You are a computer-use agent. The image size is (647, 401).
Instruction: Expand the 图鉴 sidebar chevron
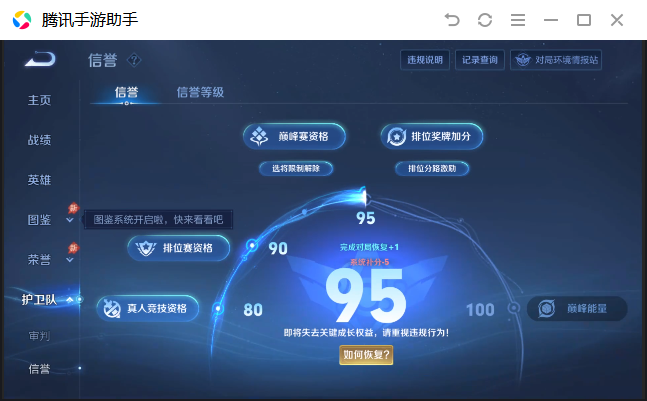pyautogui.click(x=70, y=220)
